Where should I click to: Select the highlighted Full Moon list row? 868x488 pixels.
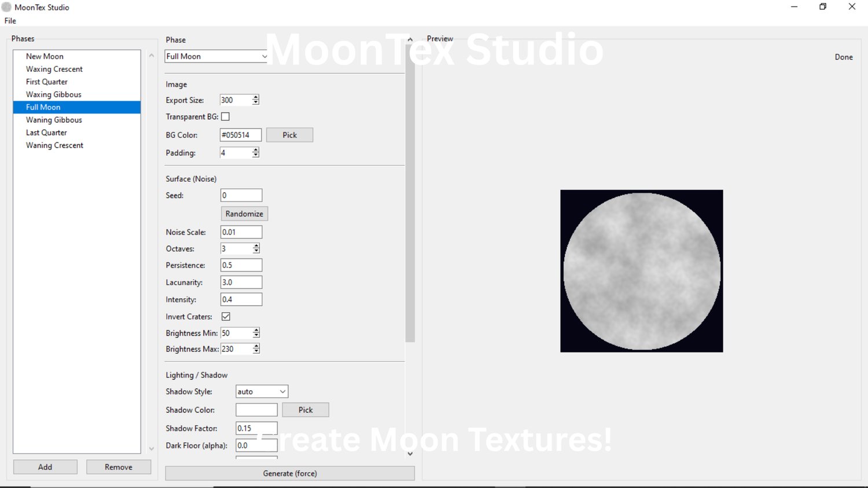tap(77, 107)
